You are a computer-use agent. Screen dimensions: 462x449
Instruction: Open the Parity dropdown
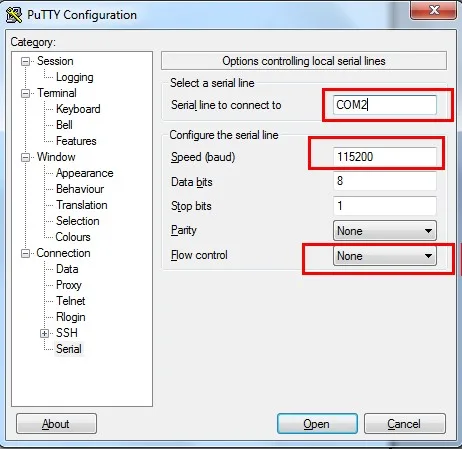(384, 231)
